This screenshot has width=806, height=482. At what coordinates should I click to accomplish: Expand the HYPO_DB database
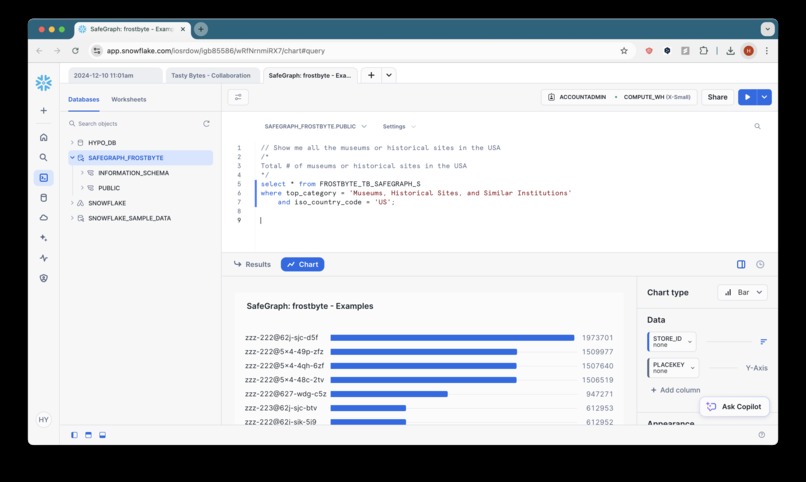click(x=72, y=142)
